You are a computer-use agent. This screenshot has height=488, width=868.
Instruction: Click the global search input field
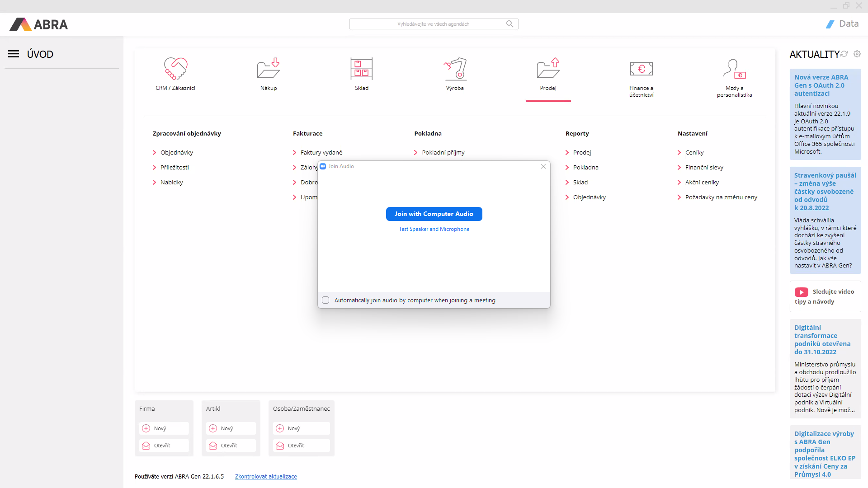(427, 24)
